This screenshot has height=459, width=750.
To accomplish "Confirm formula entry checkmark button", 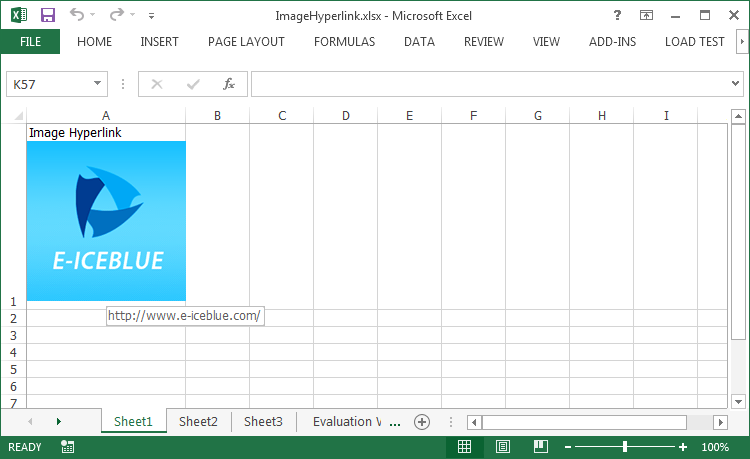I will 193,84.
